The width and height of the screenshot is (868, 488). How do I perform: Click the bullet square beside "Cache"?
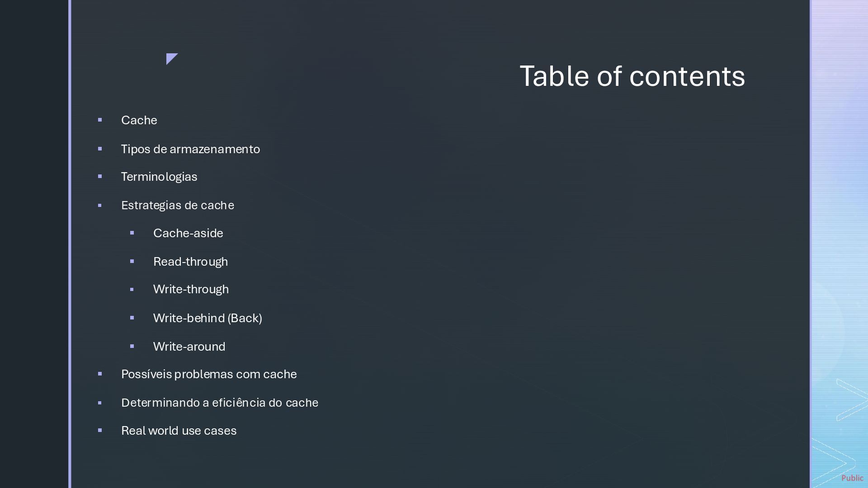(100, 120)
